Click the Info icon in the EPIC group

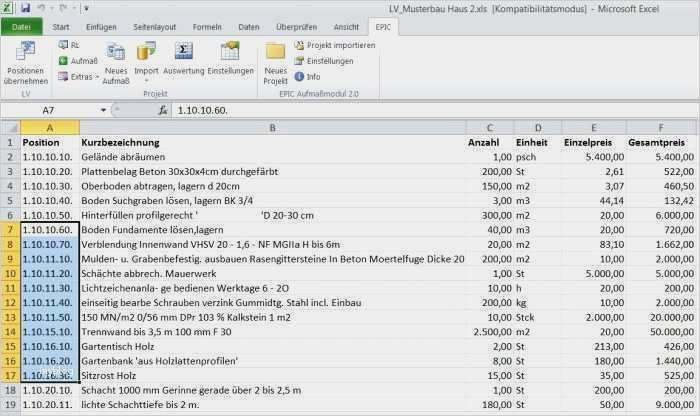(300, 76)
